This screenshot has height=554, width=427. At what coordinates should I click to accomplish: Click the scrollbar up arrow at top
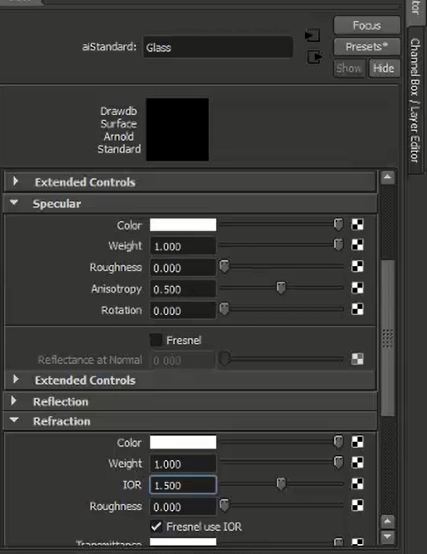(387, 177)
